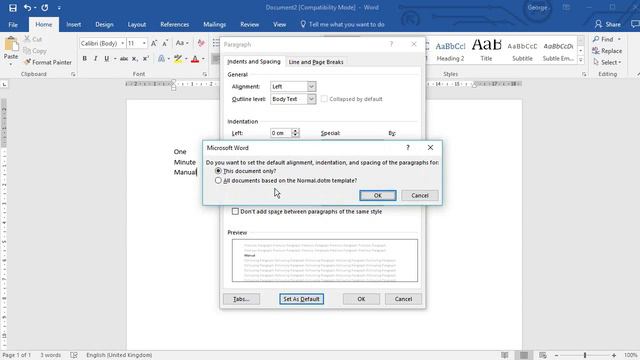This screenshot has width=640, height=360.
Task: Click the Tell me lightbulb search box
Action: click(342, 24)
